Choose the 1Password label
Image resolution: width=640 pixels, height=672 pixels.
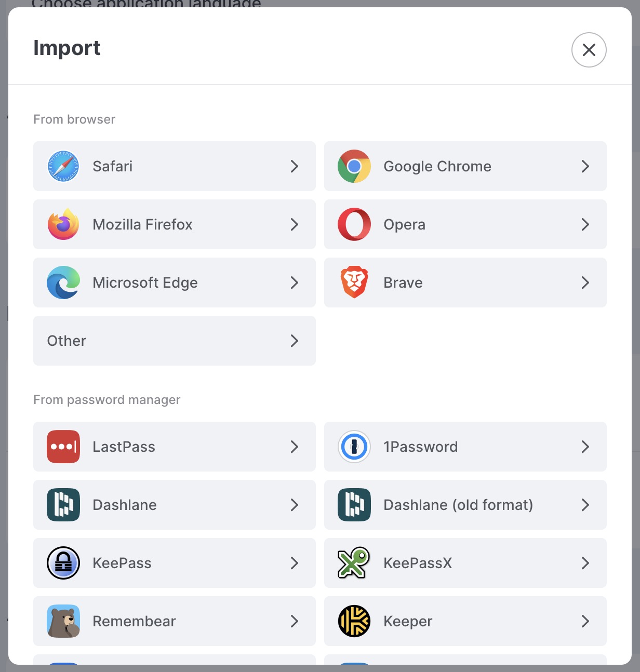421,447
